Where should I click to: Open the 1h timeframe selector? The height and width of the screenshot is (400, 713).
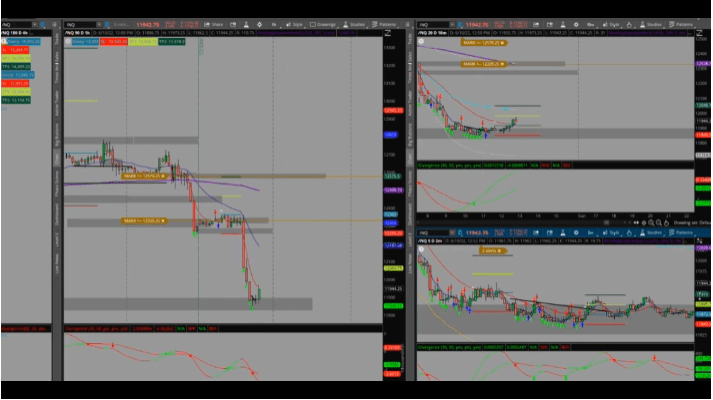coord(274,25)
